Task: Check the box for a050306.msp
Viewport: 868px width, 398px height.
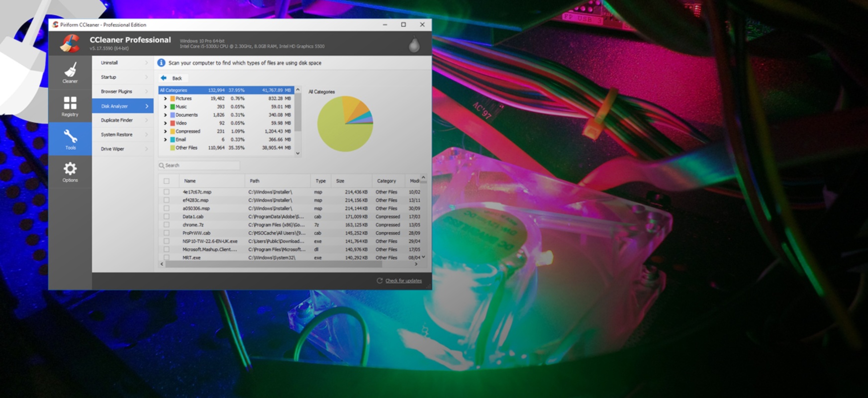Action: click(167, 208)
